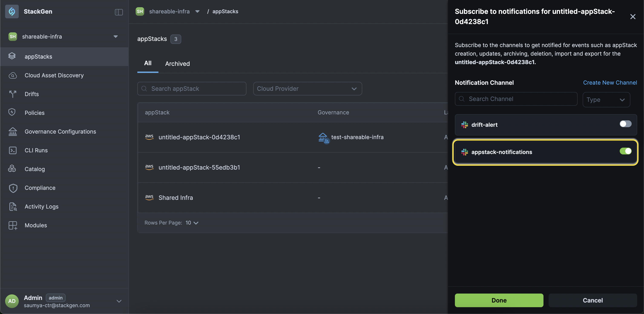Open the Drifts menu item

[65, 94]
